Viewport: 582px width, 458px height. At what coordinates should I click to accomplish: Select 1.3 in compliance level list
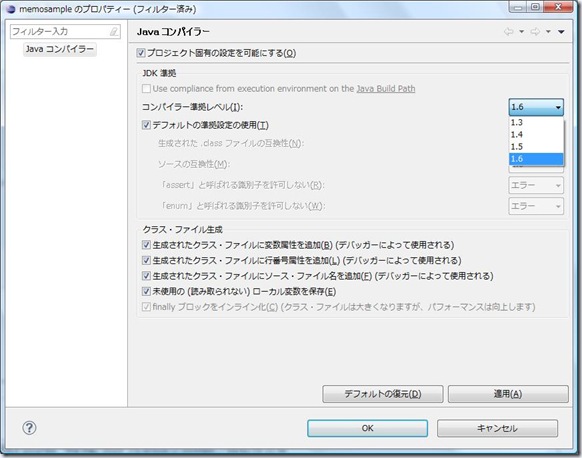(x=536, y=122)
